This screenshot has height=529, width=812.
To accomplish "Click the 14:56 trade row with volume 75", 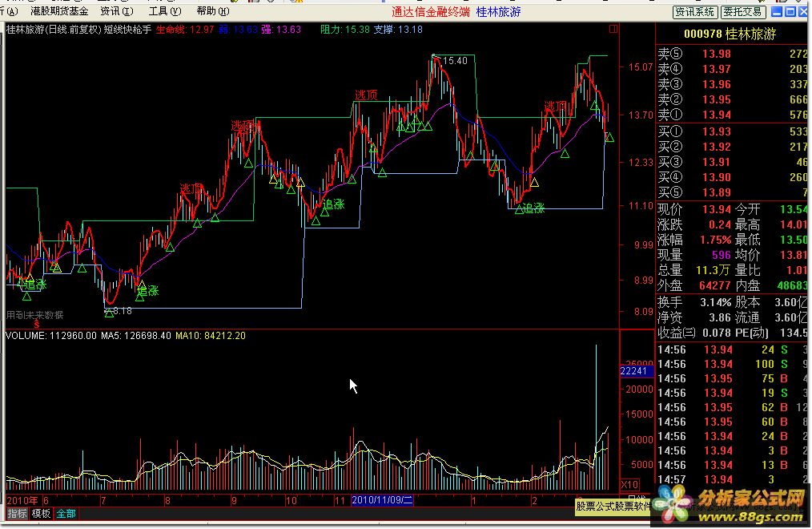I will coord(732,379).
